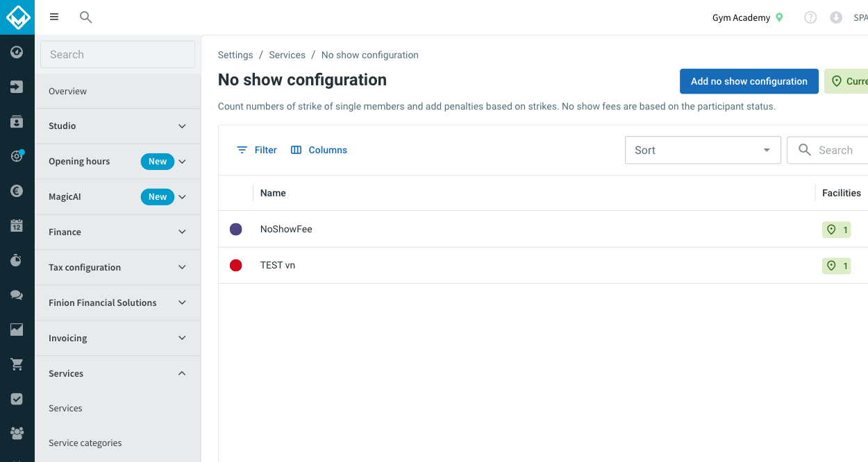Screen dimensions: 868x462
Task: Click the top bar search magnifier icon
Action: point(86,17)
